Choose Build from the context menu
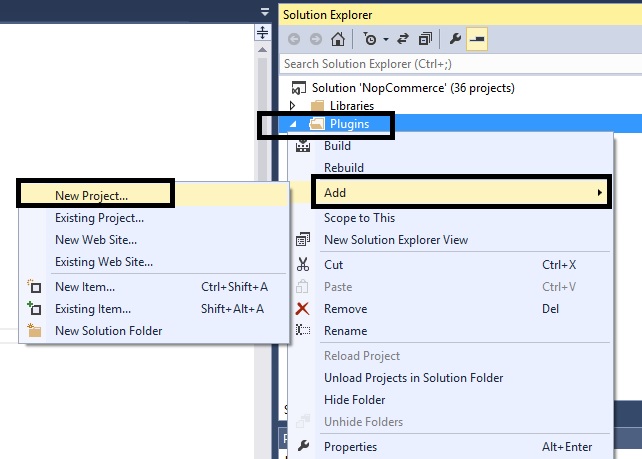 [x=337, y=146]
